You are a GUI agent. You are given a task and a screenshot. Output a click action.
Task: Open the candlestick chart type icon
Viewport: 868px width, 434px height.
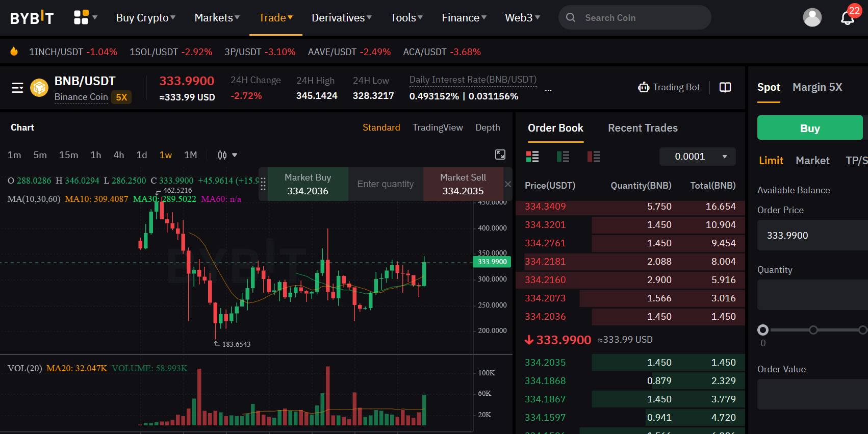(222, 155)
